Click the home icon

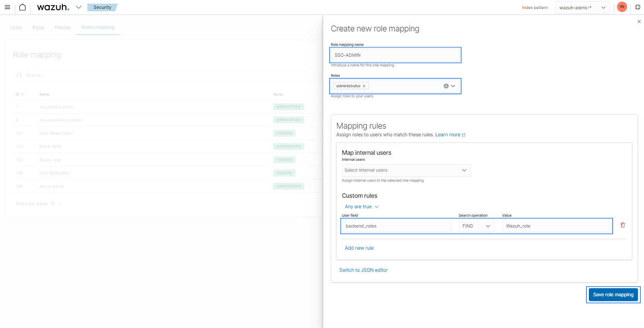23,7
